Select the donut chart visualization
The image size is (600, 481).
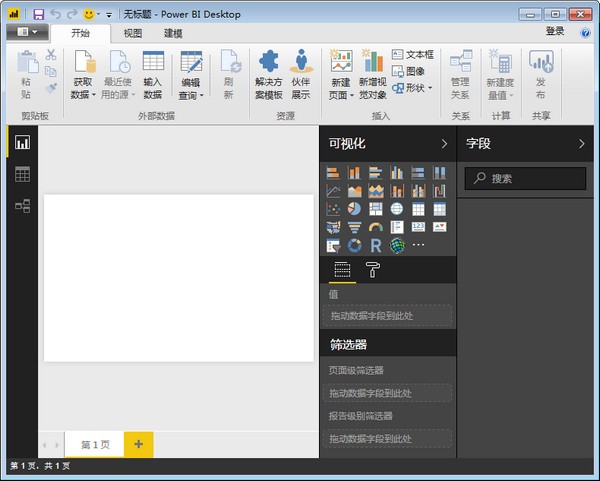[x=353, y=245]
